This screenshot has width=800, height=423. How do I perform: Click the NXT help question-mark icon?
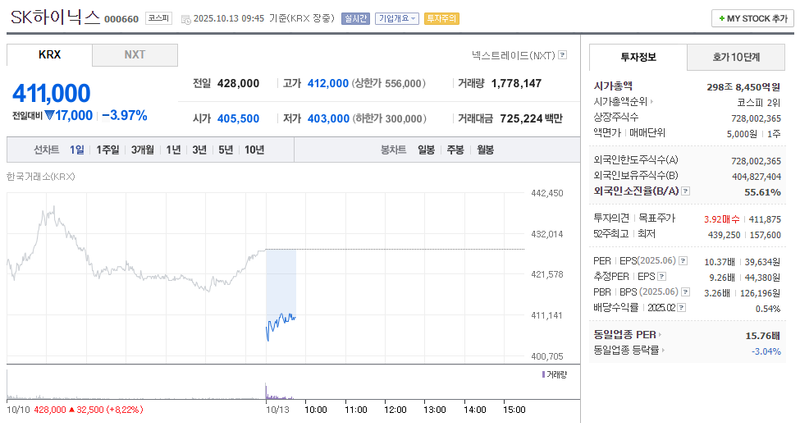pyautogui.click(x=563, y=55)
